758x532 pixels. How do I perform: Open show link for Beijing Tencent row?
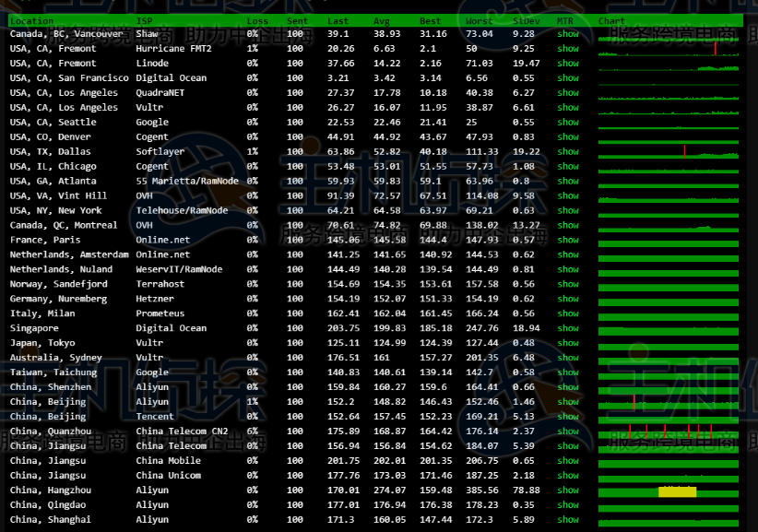[568, 417]
